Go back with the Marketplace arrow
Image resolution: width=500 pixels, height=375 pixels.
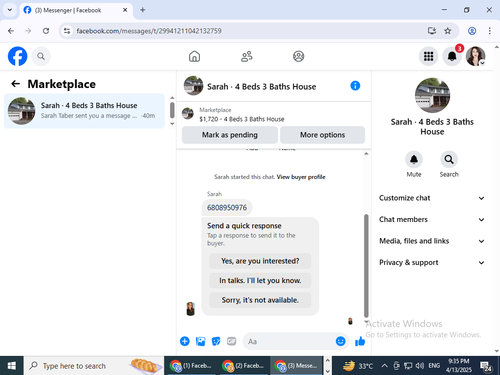point(15,84)
